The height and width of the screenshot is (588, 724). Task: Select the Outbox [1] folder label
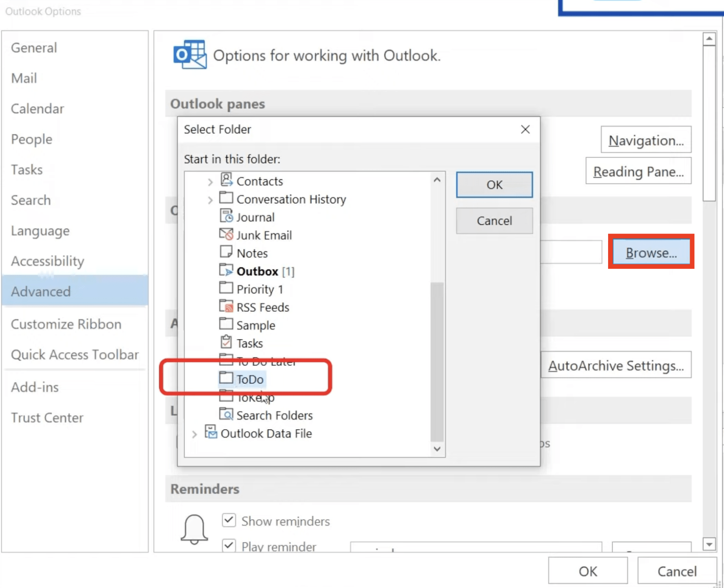(265, 272)
